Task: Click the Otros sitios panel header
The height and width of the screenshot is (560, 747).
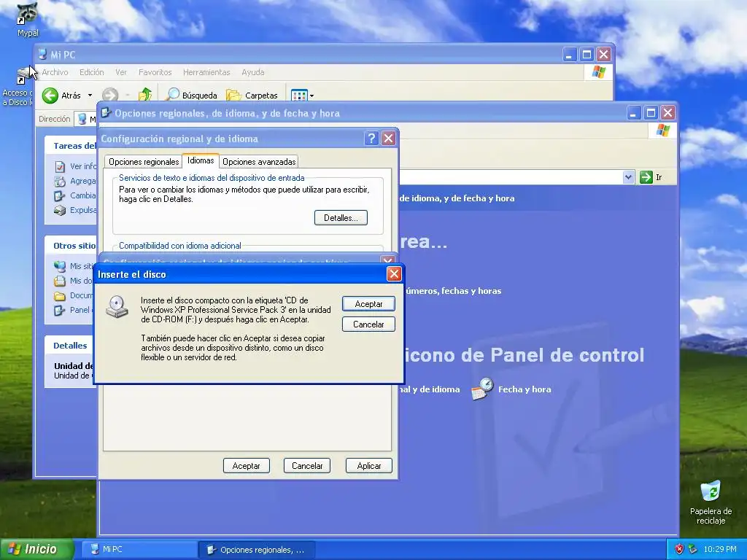Action: [x=71, y=246]
